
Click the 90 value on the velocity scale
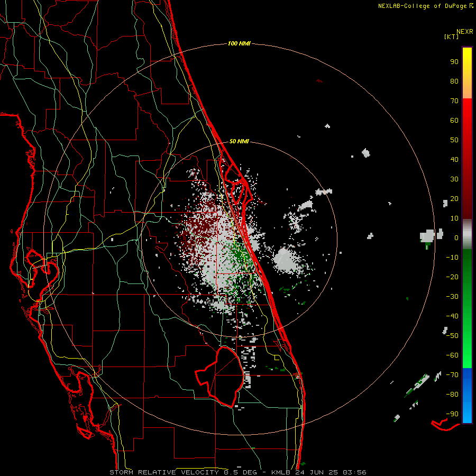coord(454,62)
